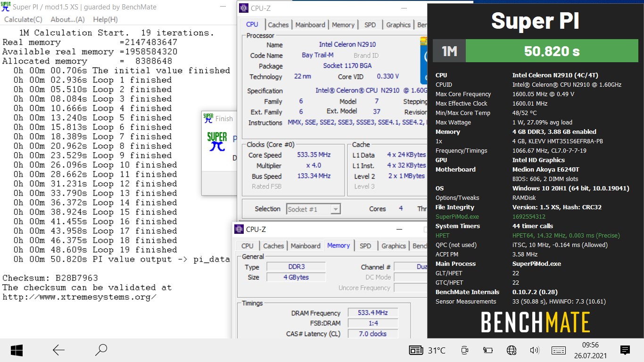Open taskbar Search magnifier
The width and height of the screenshot is (644, 362).
pos(100,350)
